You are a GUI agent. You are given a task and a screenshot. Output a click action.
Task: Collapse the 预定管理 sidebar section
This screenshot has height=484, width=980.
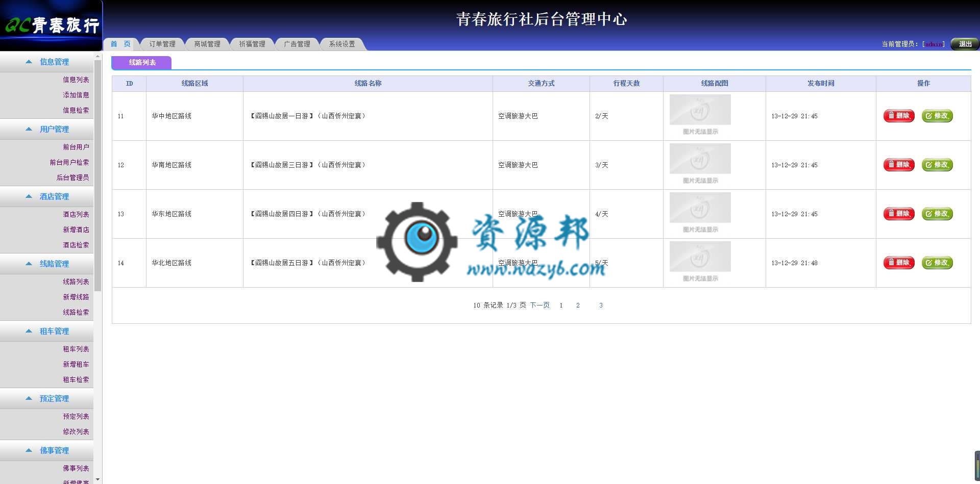click(x=47, y=398)
